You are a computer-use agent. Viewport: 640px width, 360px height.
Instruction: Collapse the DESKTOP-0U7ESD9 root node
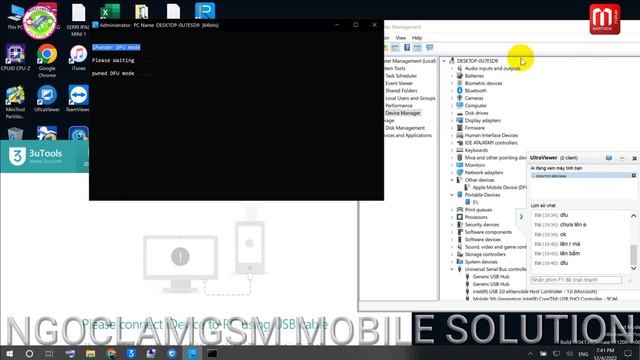pos(444,61)
